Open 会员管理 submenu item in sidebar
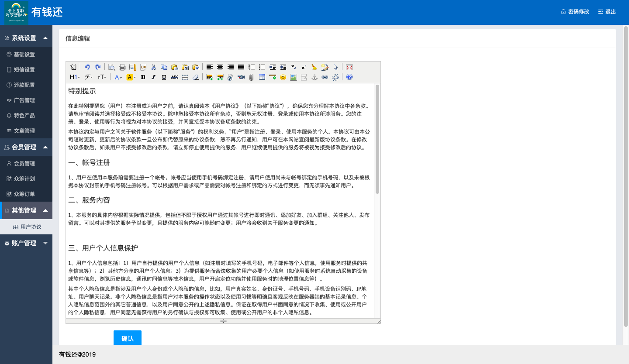Image resolution: width=629 pixels, height=364 pixels. [24, 163]
